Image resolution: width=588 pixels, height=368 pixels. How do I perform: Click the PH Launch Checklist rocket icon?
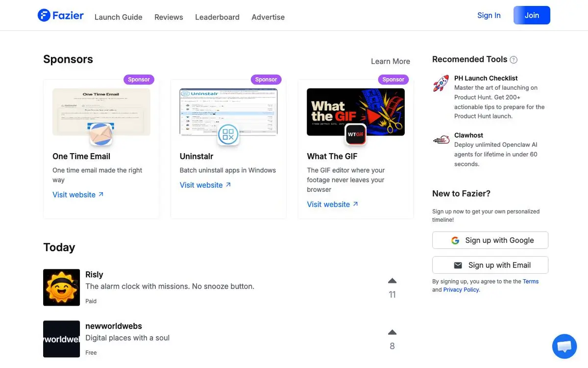click(441, 83)
